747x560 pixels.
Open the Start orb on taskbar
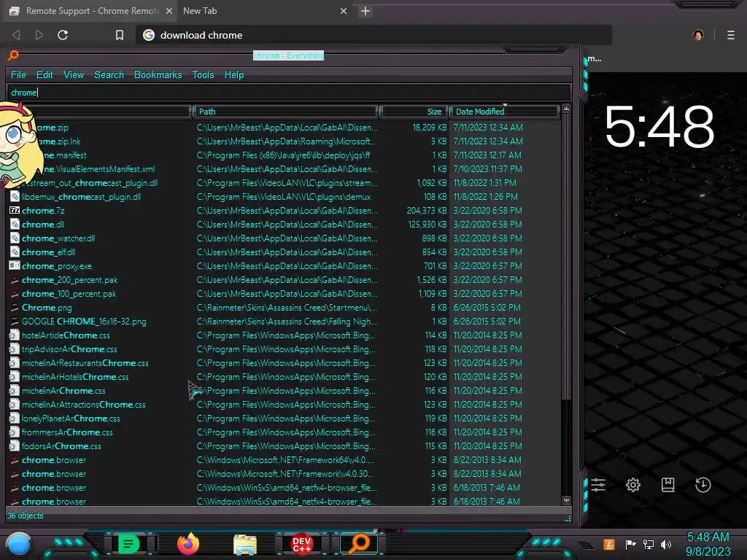coord(19,544)
